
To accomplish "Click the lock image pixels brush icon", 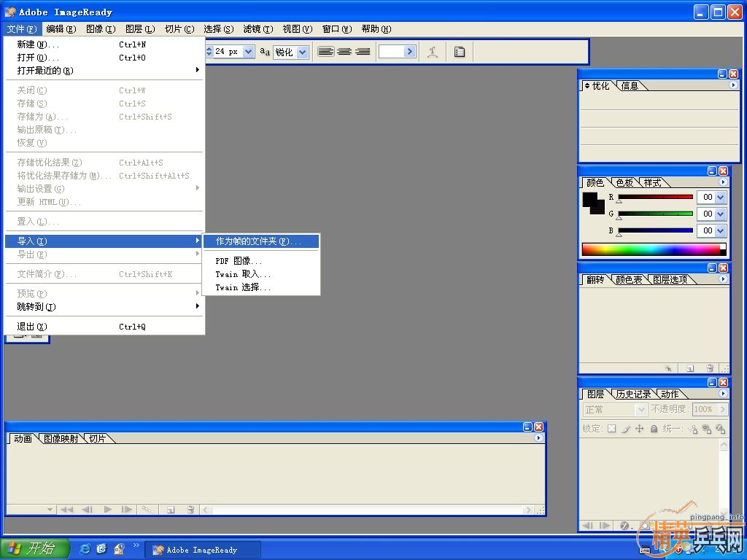I will point(625,429).
